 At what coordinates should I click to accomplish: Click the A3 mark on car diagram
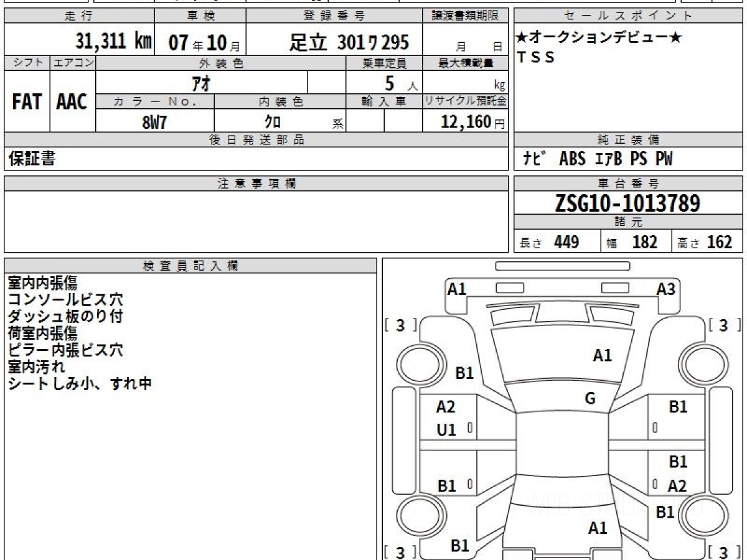click(x=666, y=289)
